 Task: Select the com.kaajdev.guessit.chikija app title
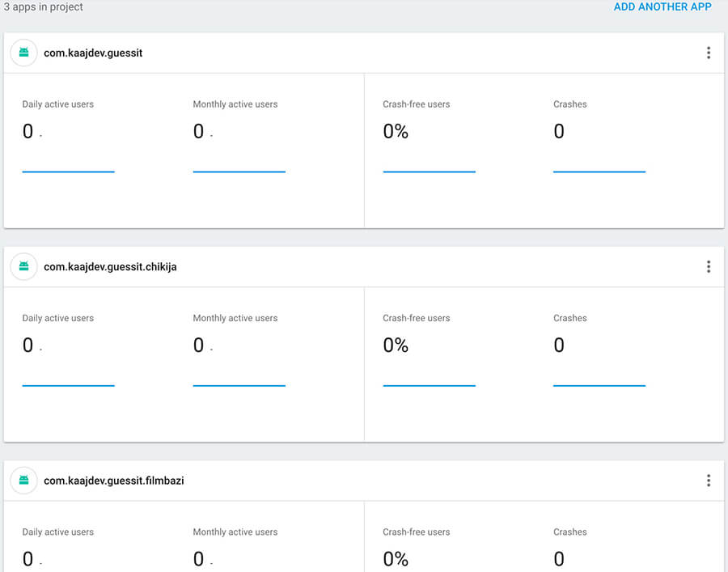[x=110, y=267]
